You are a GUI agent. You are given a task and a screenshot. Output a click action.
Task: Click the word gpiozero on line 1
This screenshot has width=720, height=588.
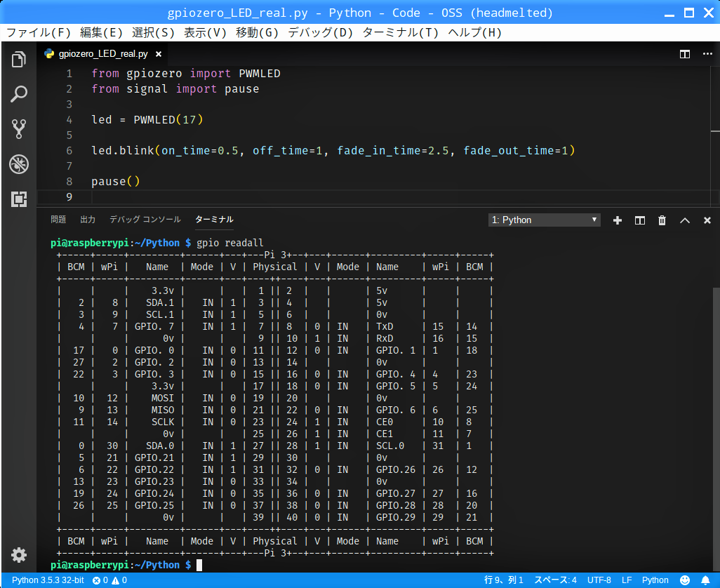(154, 74)
